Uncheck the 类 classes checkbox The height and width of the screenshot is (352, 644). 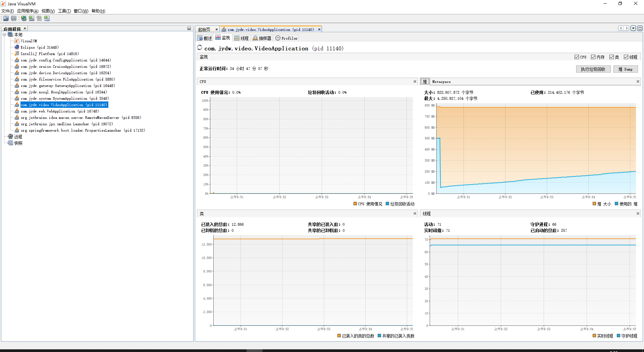tap(611, 57)
